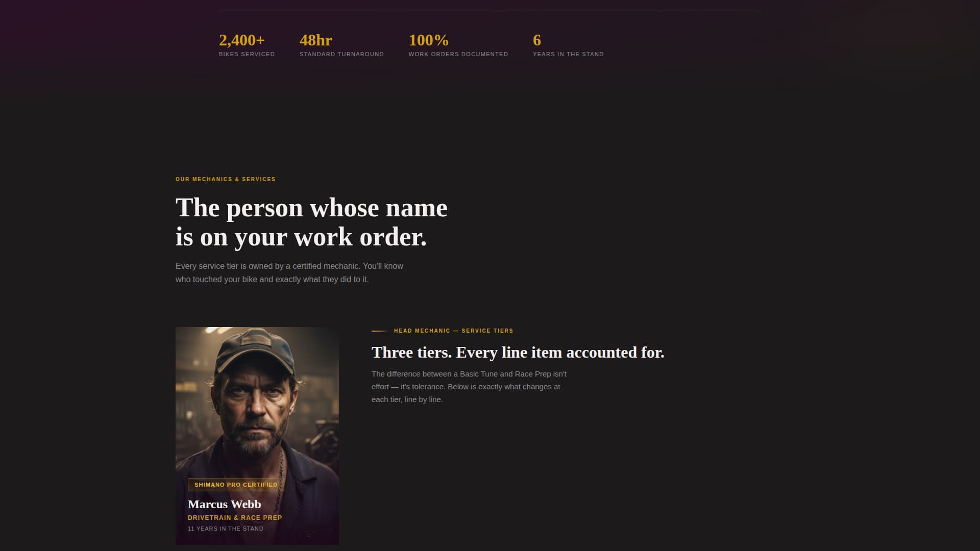Click the paragraph starting 'Every service tier is owned'

pos(289,272)
